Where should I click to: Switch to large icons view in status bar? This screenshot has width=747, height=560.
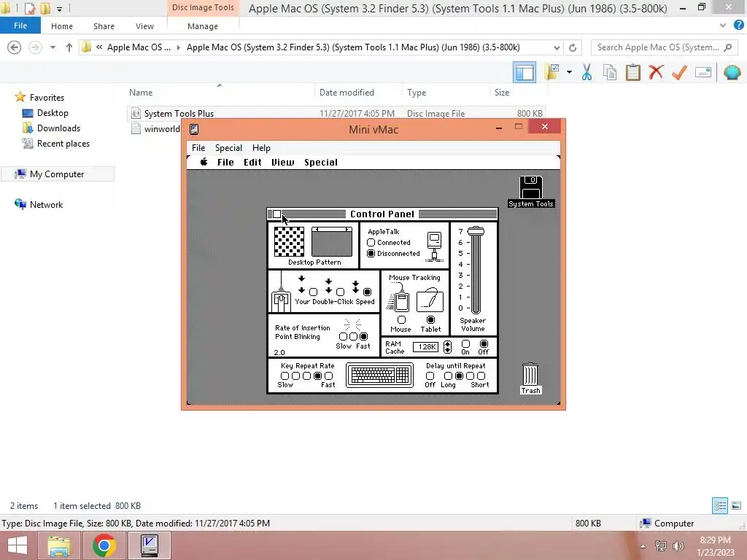(x=736, y=505)
